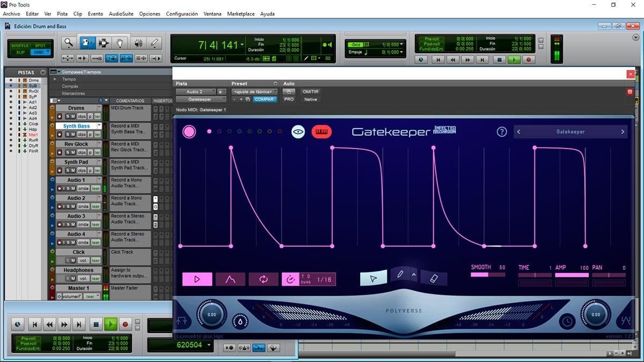Open the Archivo menu

pos(11,14)
